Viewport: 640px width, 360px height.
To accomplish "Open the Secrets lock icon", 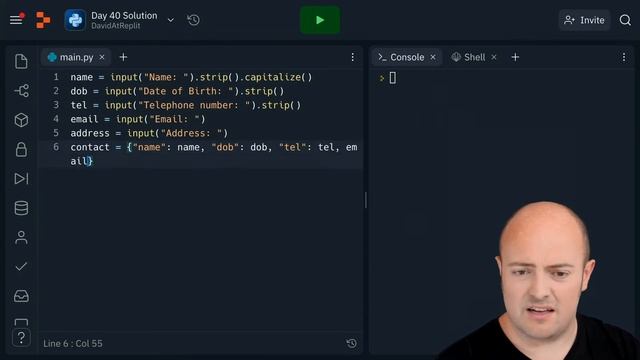I will point(21,149).
